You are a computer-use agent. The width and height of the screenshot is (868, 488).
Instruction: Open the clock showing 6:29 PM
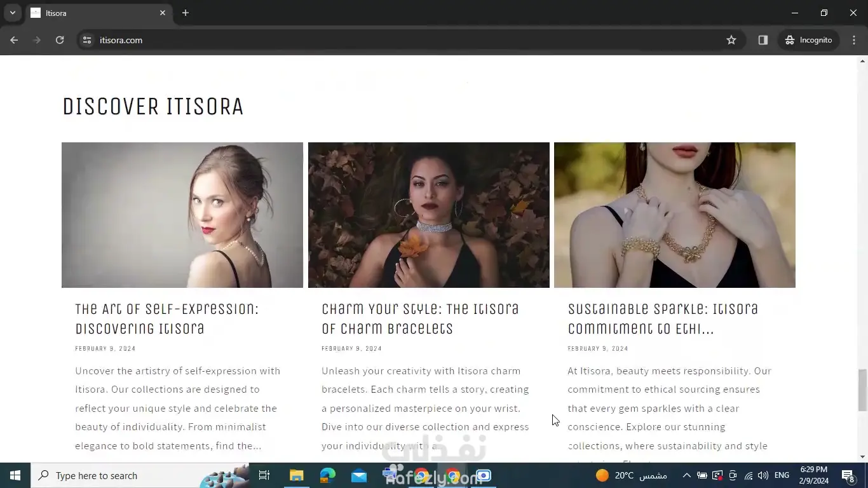point(813,475)
